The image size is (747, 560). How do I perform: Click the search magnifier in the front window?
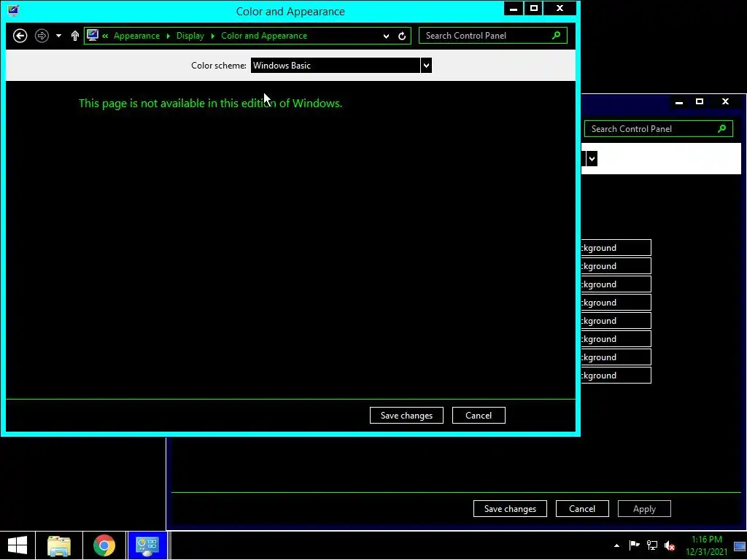point(556,35)
